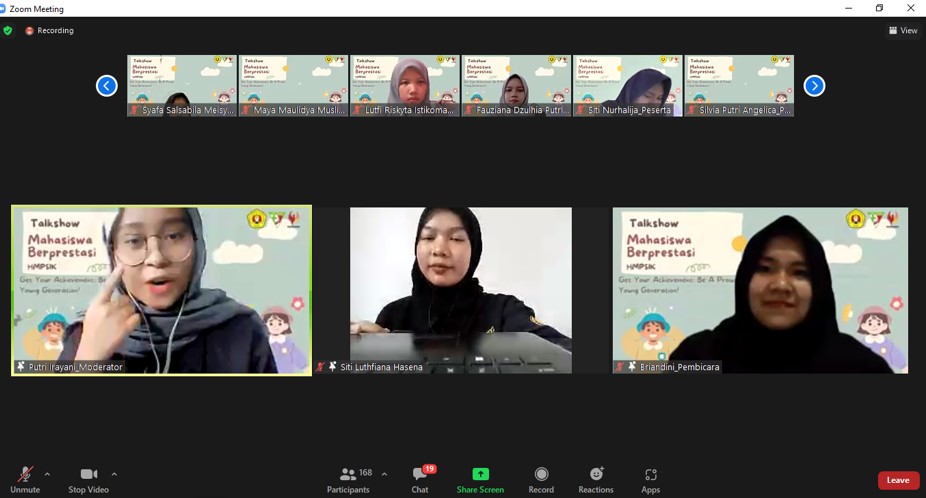926x498 pixels.
Task: Show next participants with right arrow
Action: (814, 86)
